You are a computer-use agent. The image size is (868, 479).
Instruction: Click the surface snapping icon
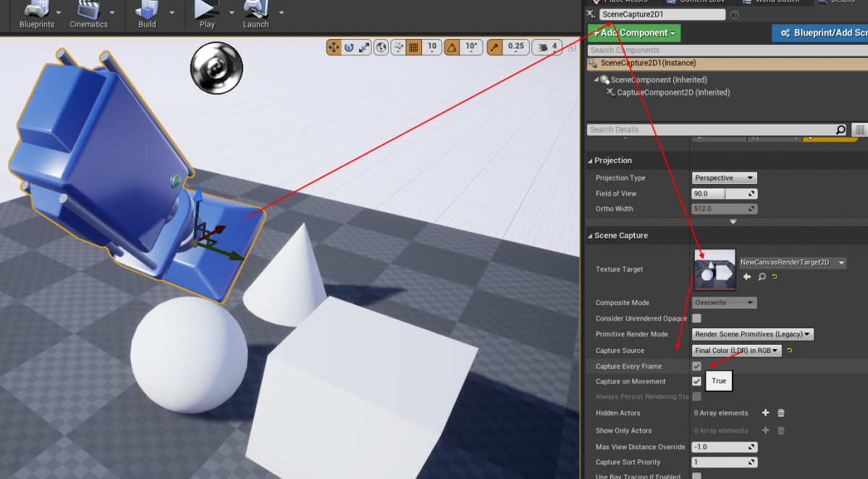tap(399, 47)
